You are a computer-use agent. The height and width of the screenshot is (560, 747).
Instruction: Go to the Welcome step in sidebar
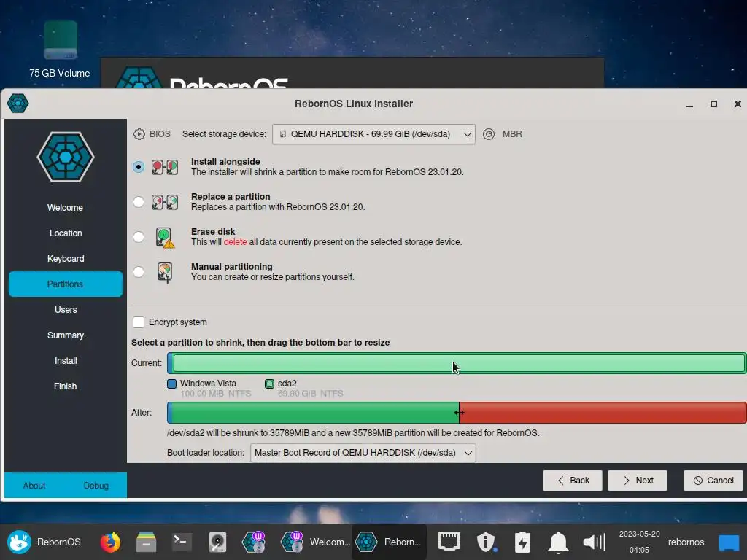(65, 208)
